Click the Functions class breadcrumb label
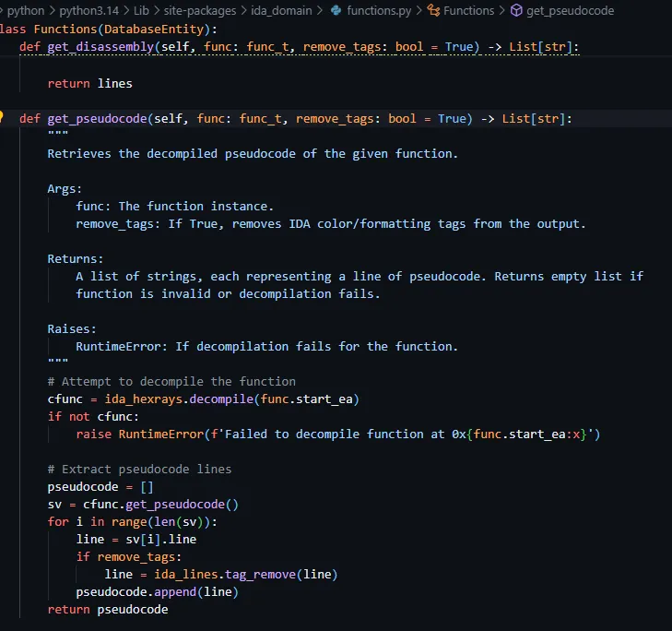The width and height of the screenshot is (672, 631). coord(468,11)
